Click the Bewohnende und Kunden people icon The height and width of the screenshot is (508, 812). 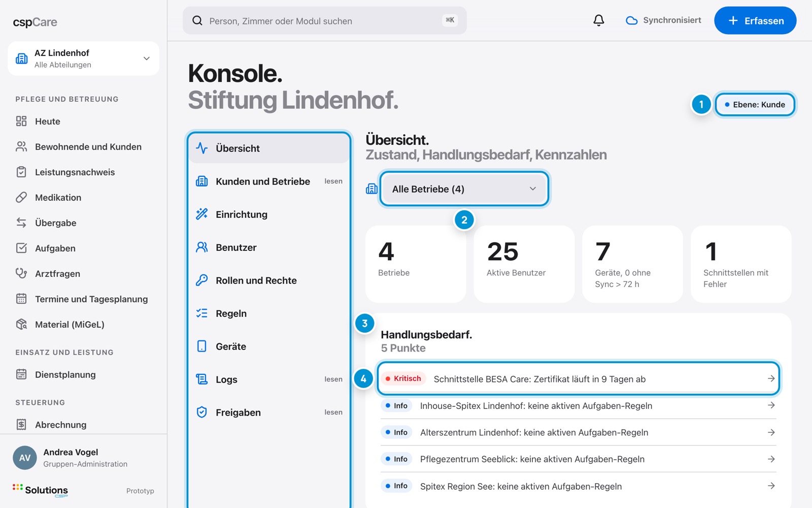click(21, 146)
